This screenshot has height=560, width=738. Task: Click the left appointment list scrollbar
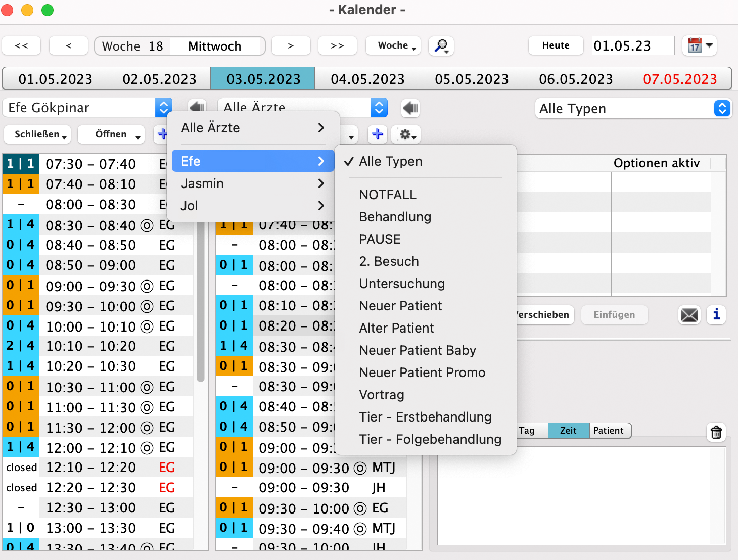coord(201,303)
